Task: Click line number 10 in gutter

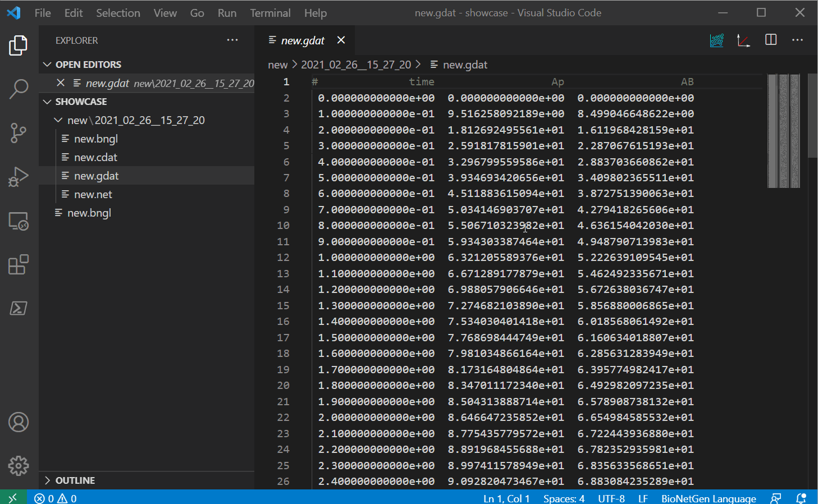Action: [x=283, y=226]
